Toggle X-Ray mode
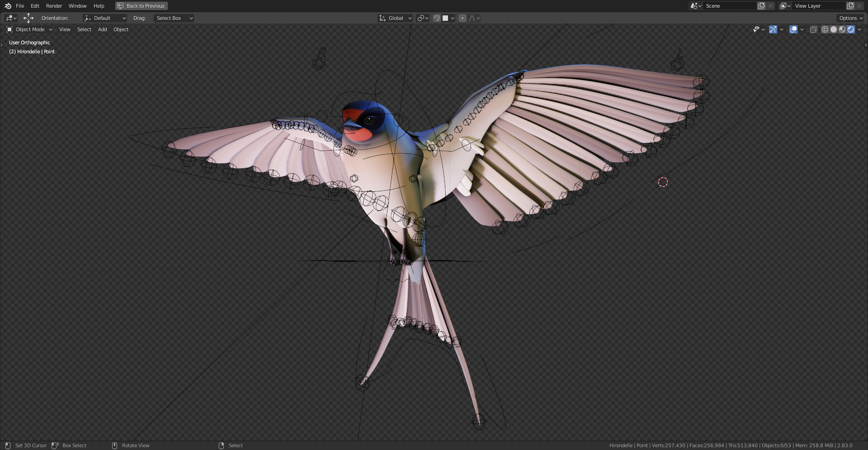Viewport: 868px width, 450px height. click(813, 29)
